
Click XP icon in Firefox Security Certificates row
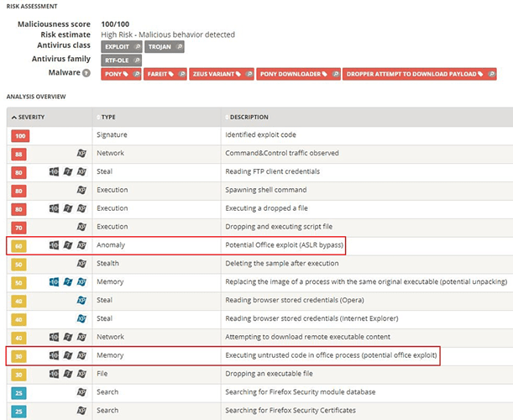(81, 410)
